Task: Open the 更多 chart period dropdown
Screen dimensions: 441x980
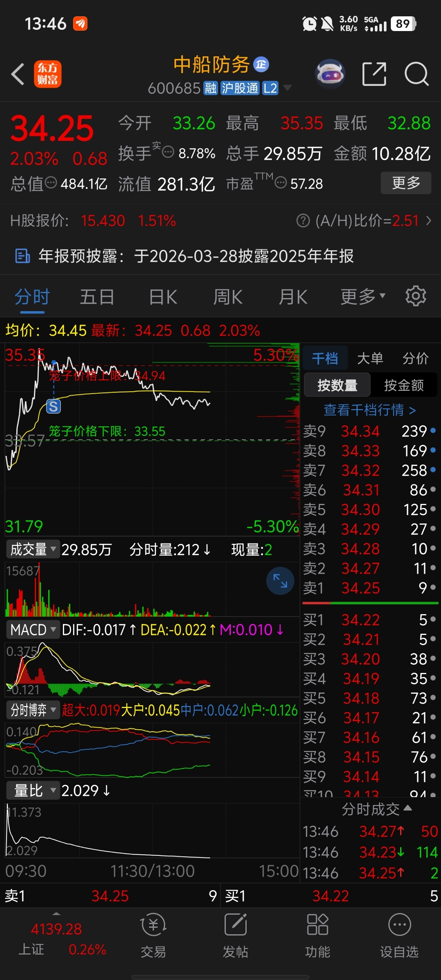Action: tap(363, 296)
